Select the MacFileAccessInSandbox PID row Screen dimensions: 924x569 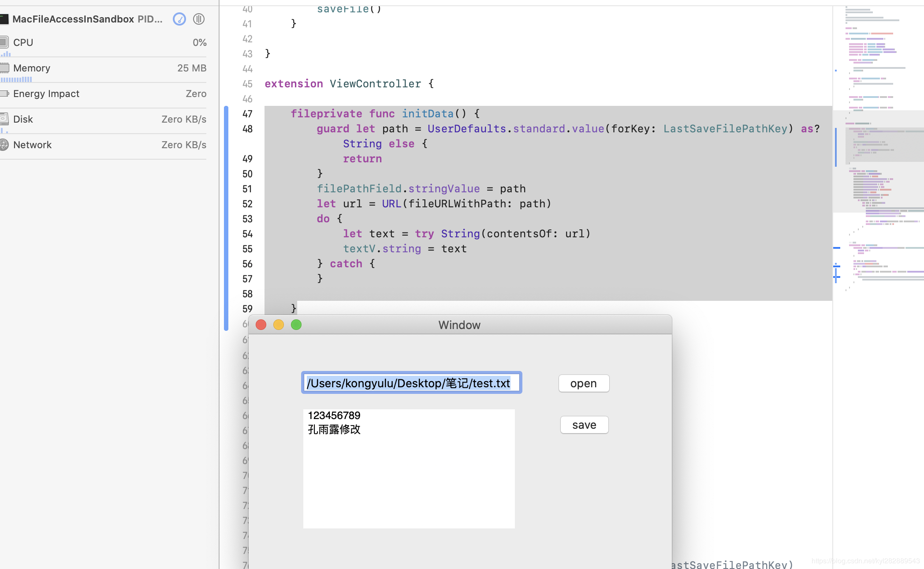click(x=87, y=19)
